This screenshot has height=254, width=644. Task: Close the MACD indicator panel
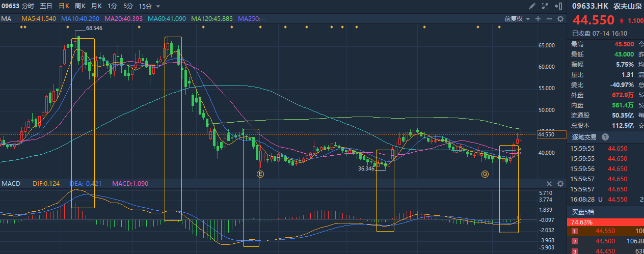click(x=549, y=184)
